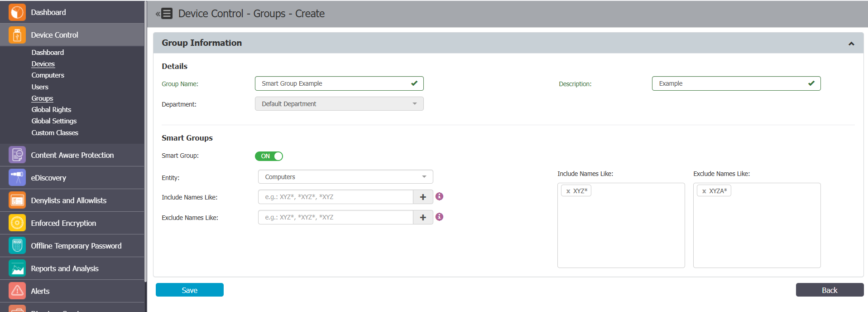
Task: Click the Reports and Analysis chart icon
Action: tap(17, 268)
